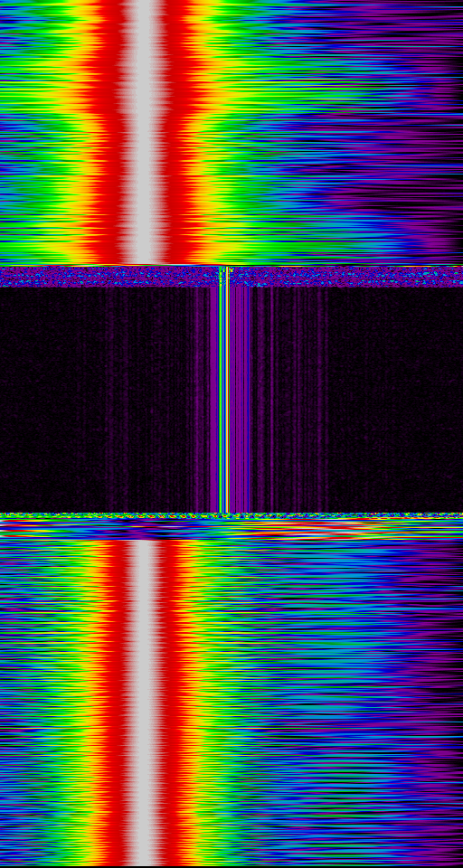
Task: Click the purple speckled noise strip right of green line
Action: click(x=346, y=277)
